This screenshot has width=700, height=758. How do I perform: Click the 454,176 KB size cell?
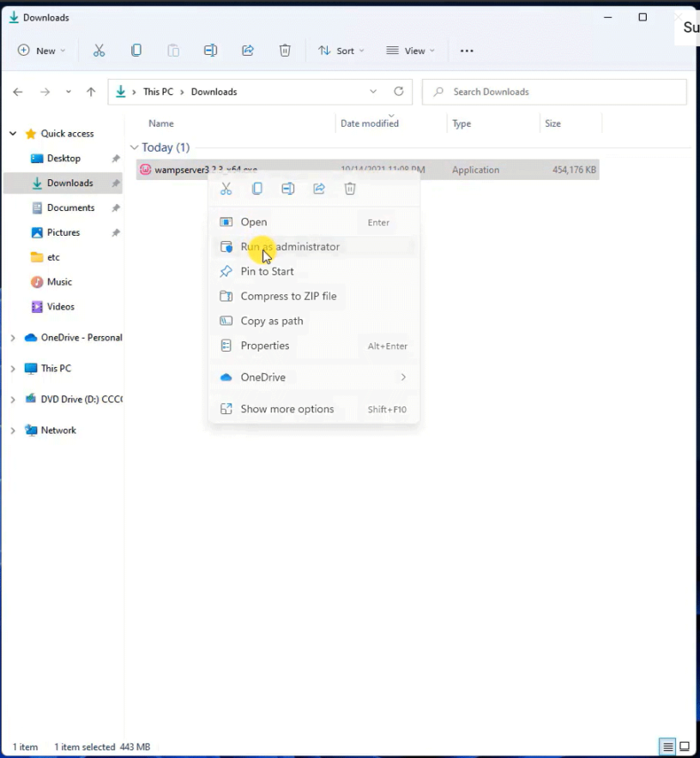(574, 170)
